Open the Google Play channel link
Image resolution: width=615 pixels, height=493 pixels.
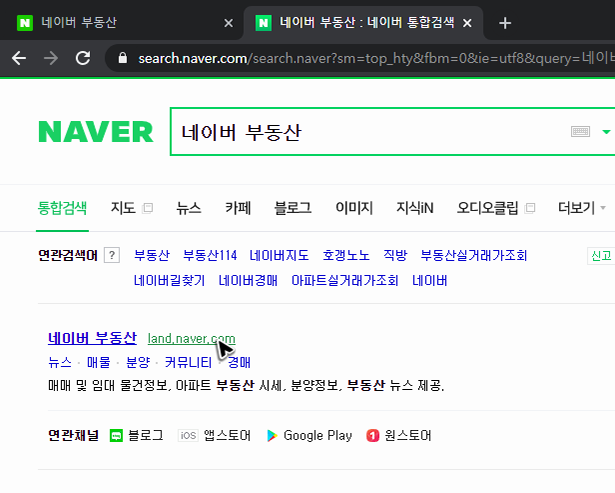309,435
